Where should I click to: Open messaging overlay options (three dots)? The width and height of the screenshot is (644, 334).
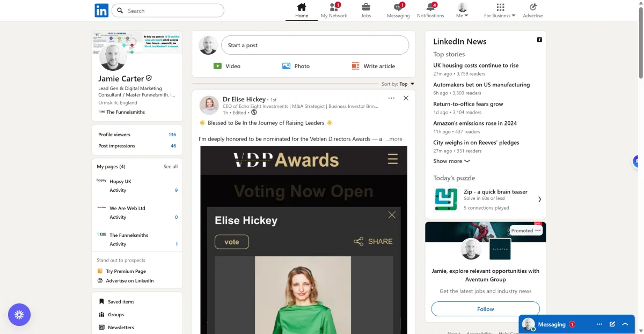coord(599,324)
